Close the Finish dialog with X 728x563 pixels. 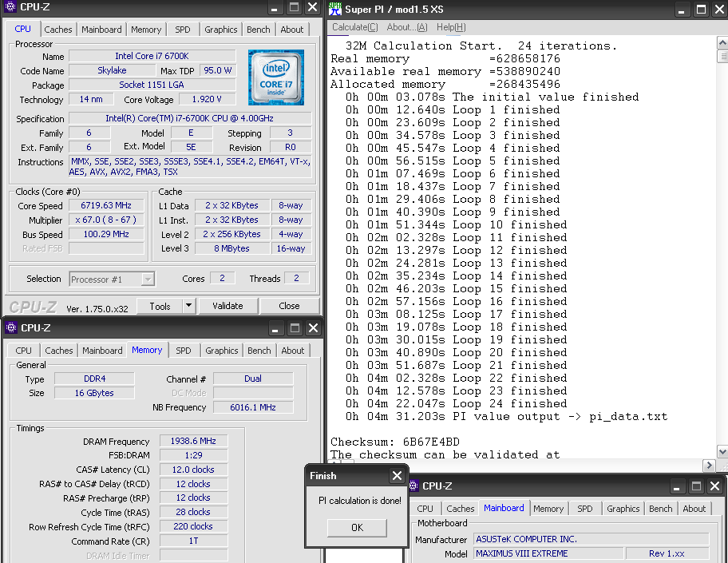click(397, 476)
